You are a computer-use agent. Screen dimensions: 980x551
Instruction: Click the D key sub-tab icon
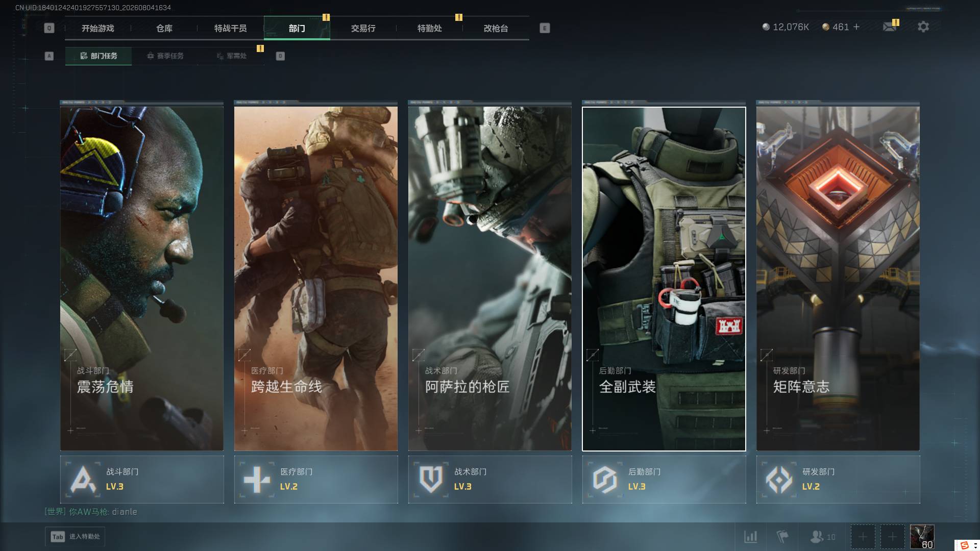[x=280, y=56]
